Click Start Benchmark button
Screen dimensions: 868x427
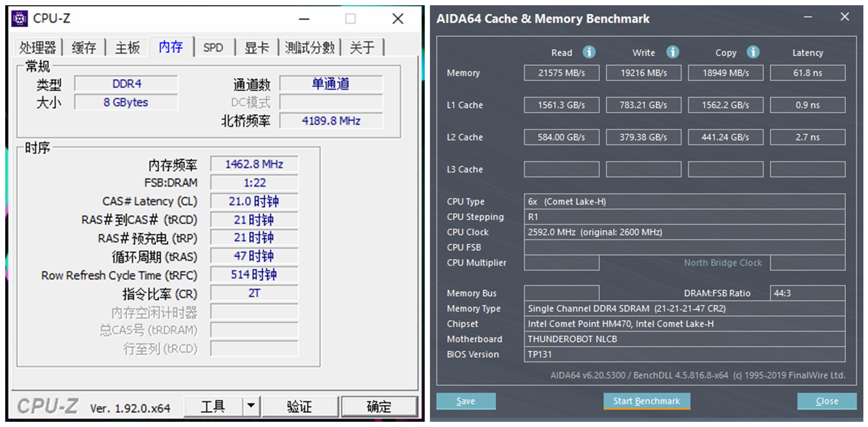point(646,401)
